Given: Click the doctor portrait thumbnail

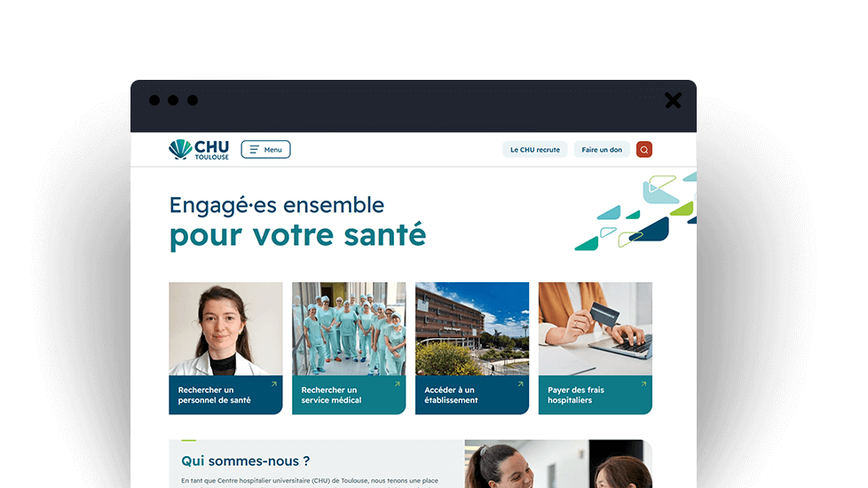Looking at the screenshot, I should coord(225,328).
